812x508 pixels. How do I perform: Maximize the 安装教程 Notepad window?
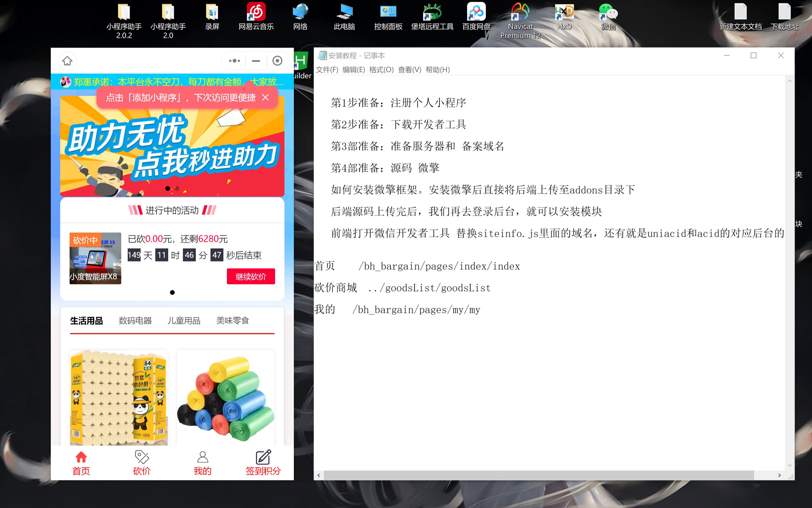coord(754,56)
